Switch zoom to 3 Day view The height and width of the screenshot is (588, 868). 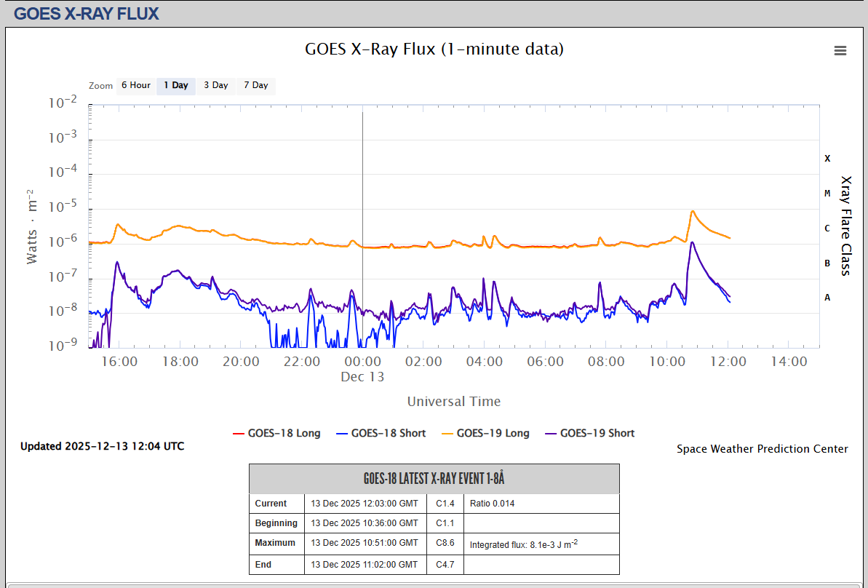pyautogui.click(x=215, y=86)
